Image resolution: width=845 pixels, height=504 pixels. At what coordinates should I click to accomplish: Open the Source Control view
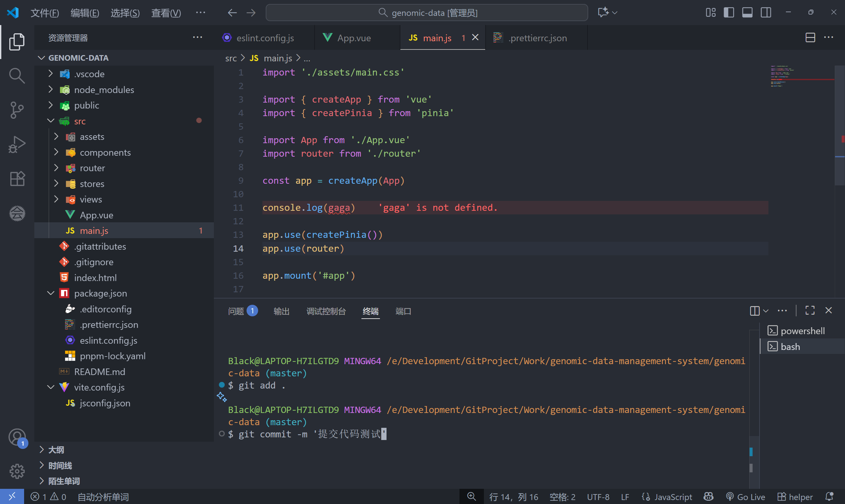(17, 110)
